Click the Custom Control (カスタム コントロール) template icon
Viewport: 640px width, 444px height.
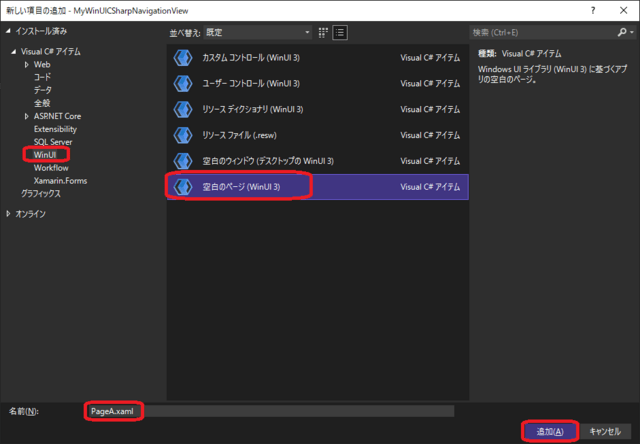pyautogui.click(x=182, y=57)
